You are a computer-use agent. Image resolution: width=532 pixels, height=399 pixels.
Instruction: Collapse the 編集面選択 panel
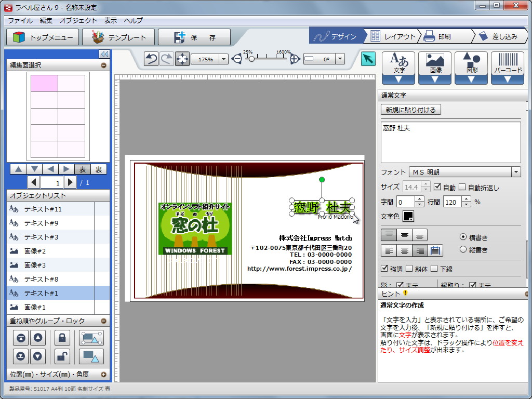pos(103,65)
